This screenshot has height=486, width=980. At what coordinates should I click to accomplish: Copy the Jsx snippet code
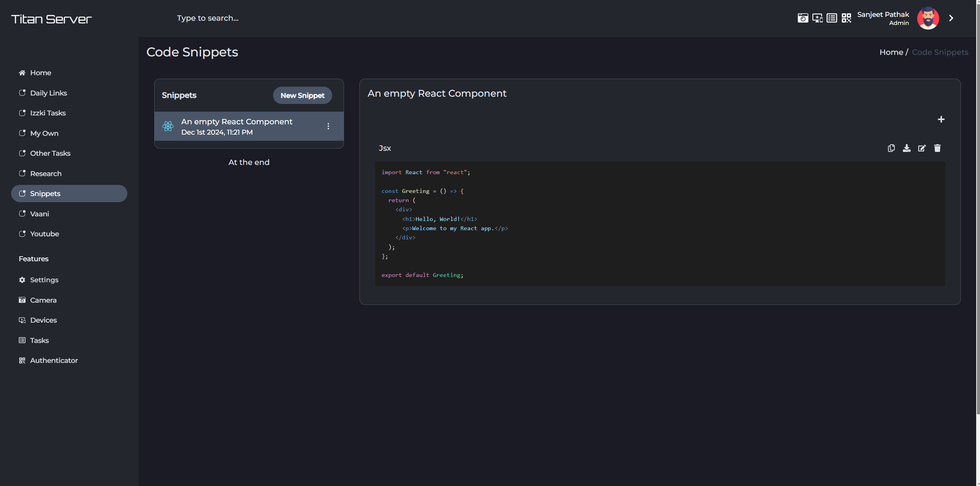tap(891, 148)
